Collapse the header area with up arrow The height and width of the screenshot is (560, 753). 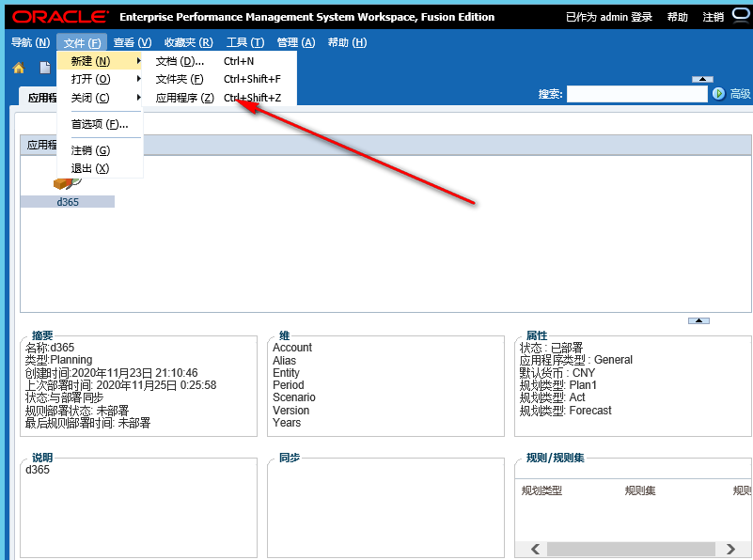point(702,79)
